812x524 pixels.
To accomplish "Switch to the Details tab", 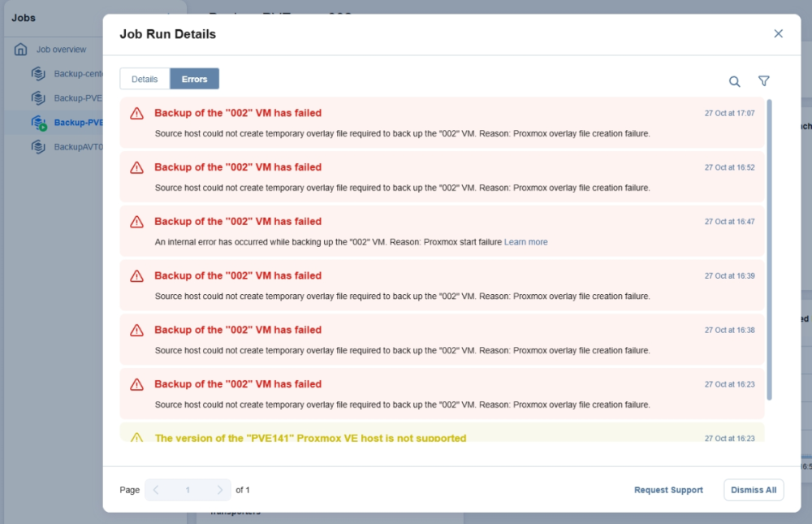I will coord(145,79).
